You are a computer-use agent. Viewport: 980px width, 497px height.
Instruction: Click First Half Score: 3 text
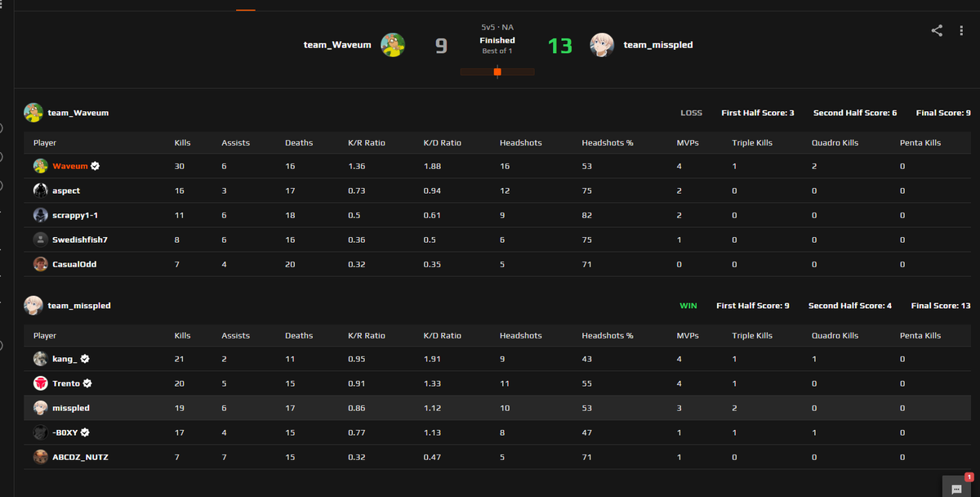pyautogui.click(x=758, y=113)
